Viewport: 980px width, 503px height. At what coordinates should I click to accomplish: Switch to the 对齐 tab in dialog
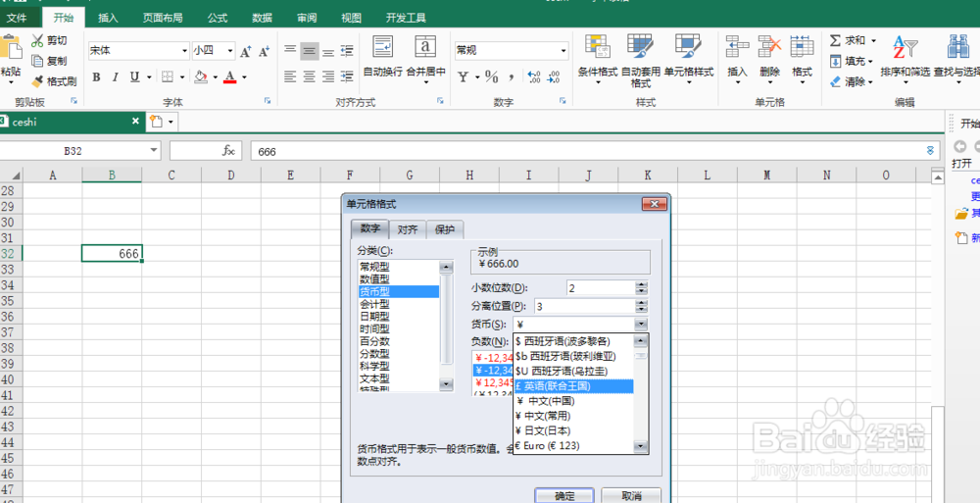click(408, 229)
